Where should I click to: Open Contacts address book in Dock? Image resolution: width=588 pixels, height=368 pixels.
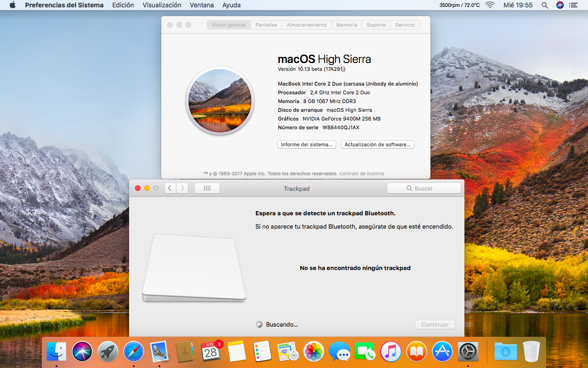(x=185, y=352)
